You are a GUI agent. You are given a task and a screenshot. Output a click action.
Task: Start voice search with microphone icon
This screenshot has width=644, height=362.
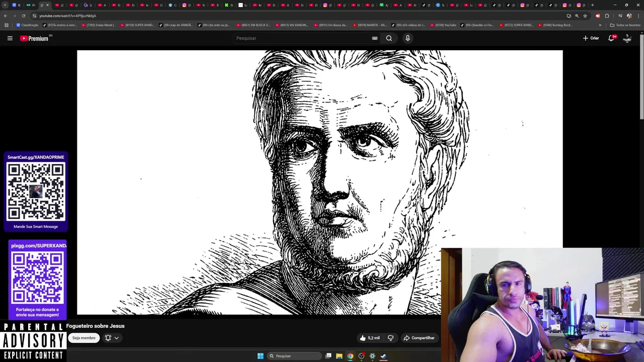coord(408,38)
